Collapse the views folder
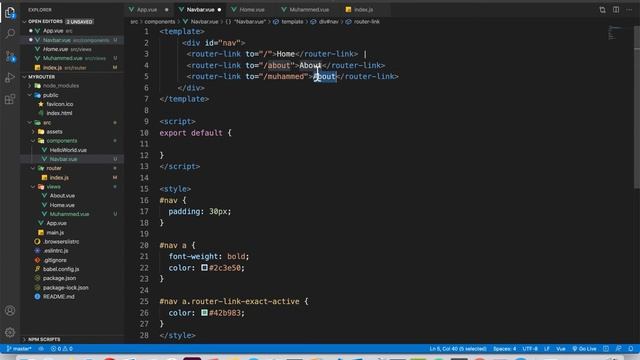Viewport: 640px width, 360px height. click(x=53, y=187)
